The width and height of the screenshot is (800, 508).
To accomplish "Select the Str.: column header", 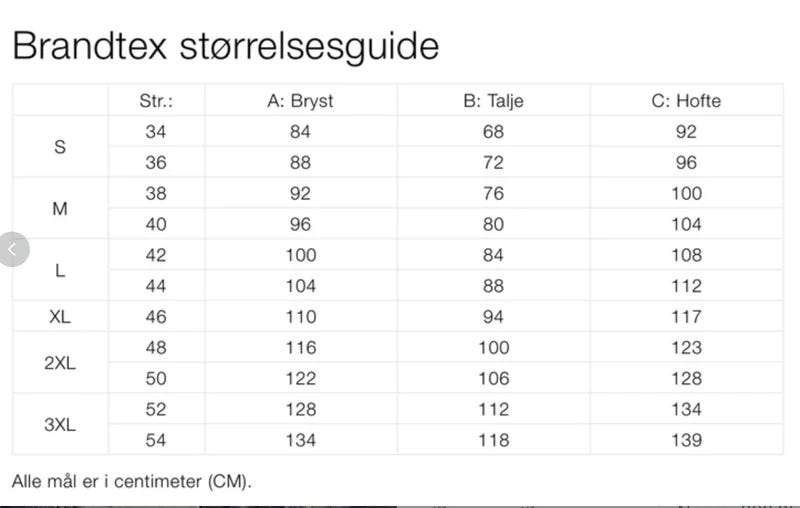I will 155,100.
